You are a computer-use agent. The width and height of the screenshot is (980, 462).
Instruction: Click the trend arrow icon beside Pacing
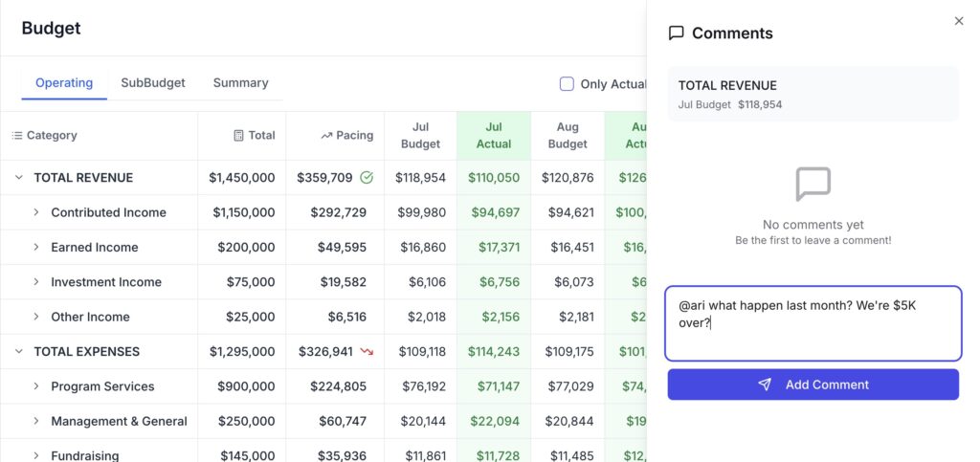coord(326,136)
